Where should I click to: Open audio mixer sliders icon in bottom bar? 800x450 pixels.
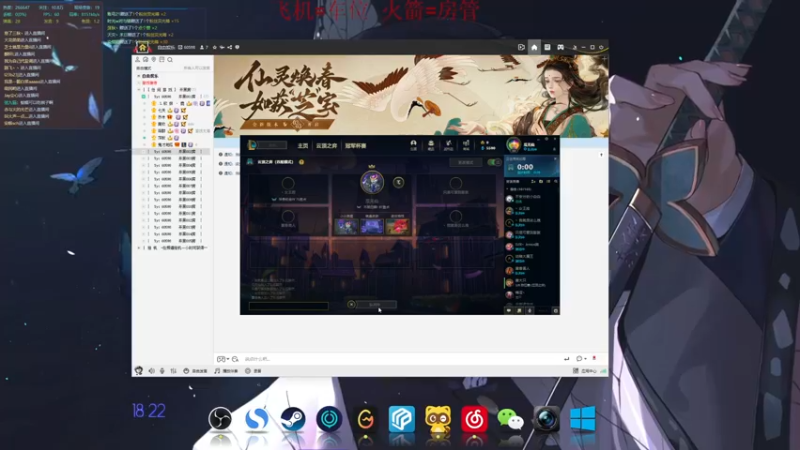(173, 371)
